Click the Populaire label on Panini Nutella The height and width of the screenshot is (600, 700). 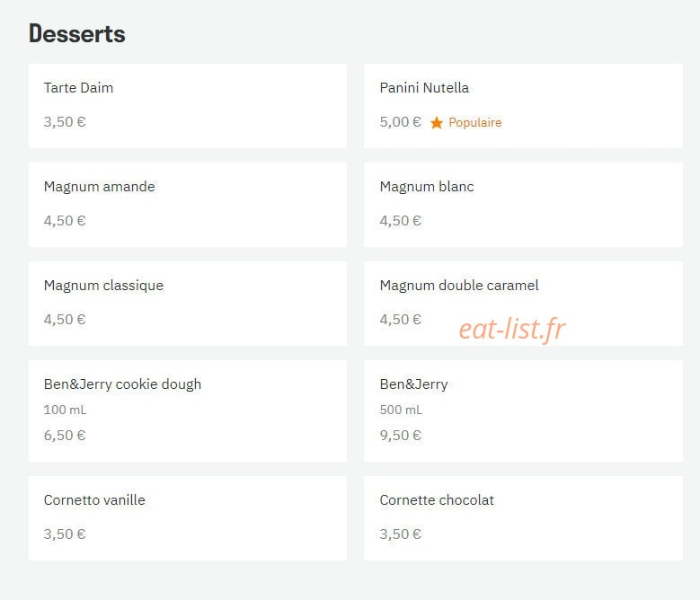(475, 122)
